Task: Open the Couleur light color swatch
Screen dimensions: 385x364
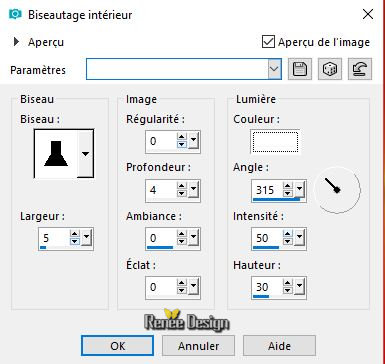Action: click(275, 142)
